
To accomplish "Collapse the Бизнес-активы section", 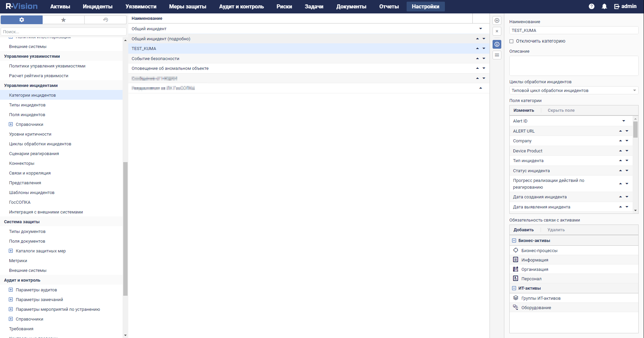I will 514,240.
